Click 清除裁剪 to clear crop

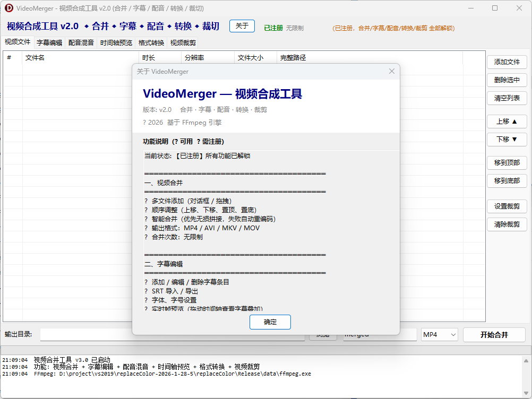[507, 224]
